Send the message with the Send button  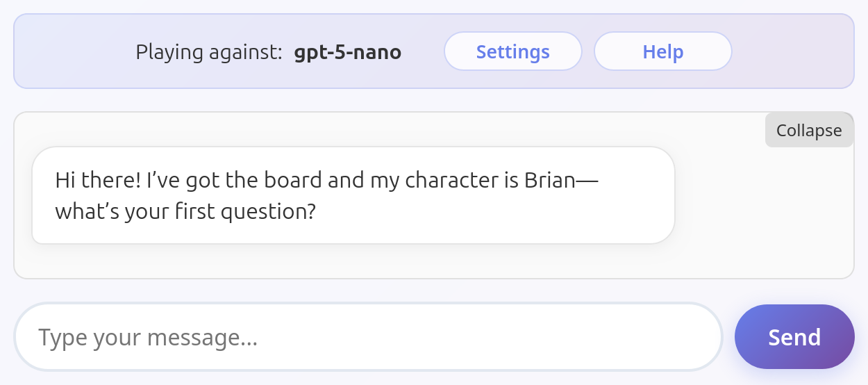[794, 337]
